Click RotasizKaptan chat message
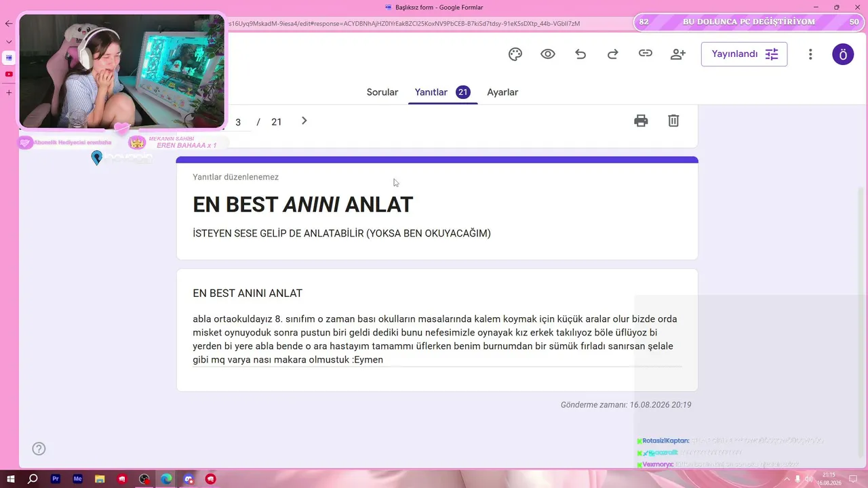Image resolution: width=868 pixels, height=488 pixels. [x=730, y=441]
